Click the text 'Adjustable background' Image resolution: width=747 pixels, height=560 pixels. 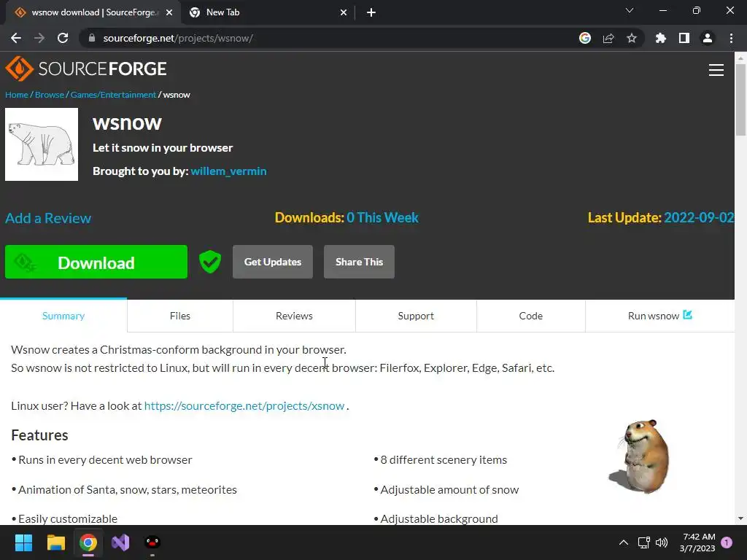click(438, 518)
